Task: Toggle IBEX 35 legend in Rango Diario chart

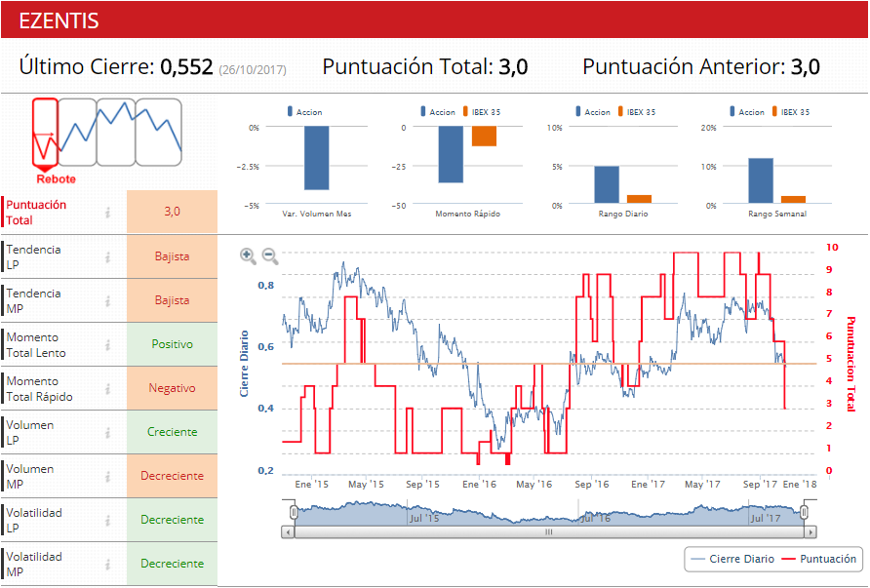Action: pos(637,112)
